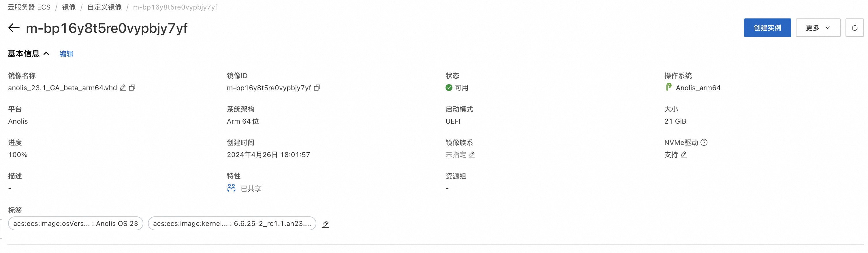The image size is (868, 253).
Task: Edit the image family (镜像族系) field
Action: point(472,155)
